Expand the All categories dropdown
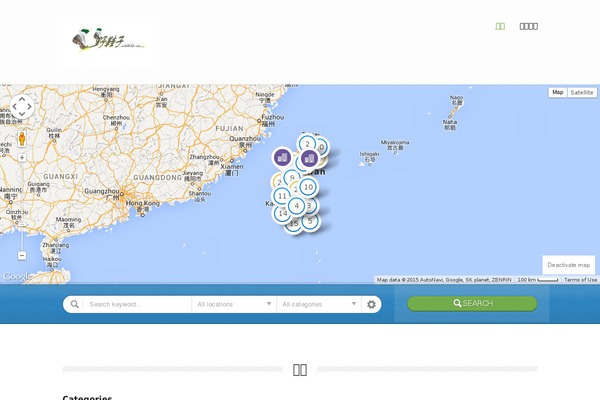 (319, 304)
